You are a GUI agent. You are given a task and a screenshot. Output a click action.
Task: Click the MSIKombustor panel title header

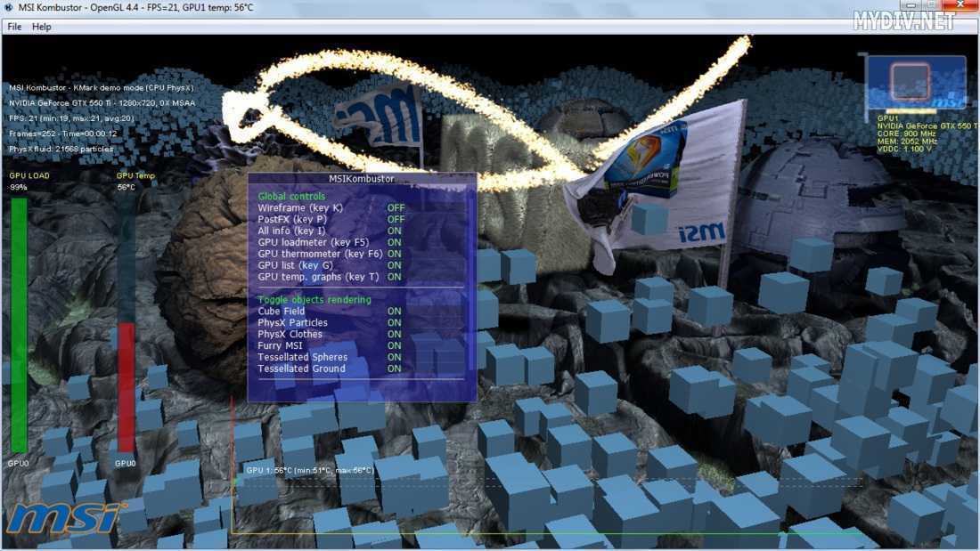[x=362, y=179]
